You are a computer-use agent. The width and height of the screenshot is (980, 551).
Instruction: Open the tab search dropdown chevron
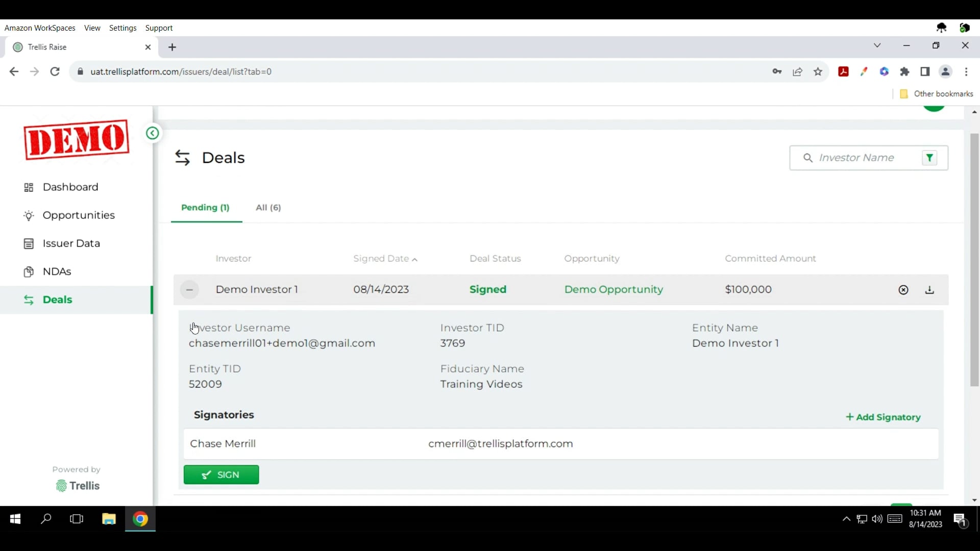tap(877, 45)
